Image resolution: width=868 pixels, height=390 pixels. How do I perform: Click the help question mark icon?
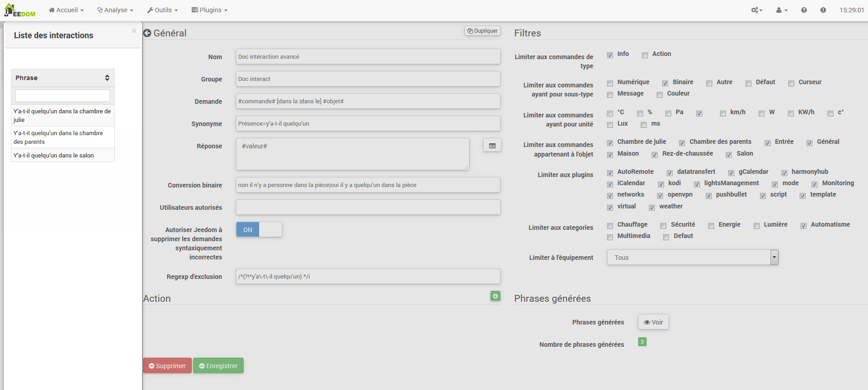(x=804, y=10)
